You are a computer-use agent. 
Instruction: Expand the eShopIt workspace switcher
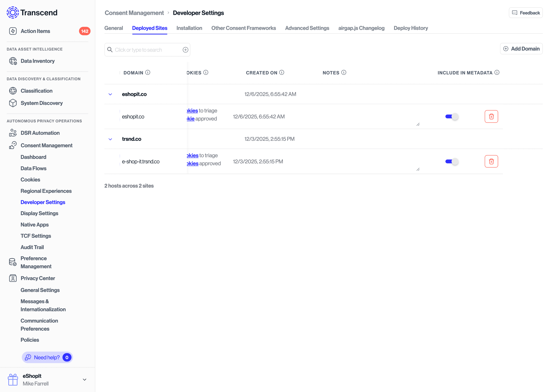84,380
